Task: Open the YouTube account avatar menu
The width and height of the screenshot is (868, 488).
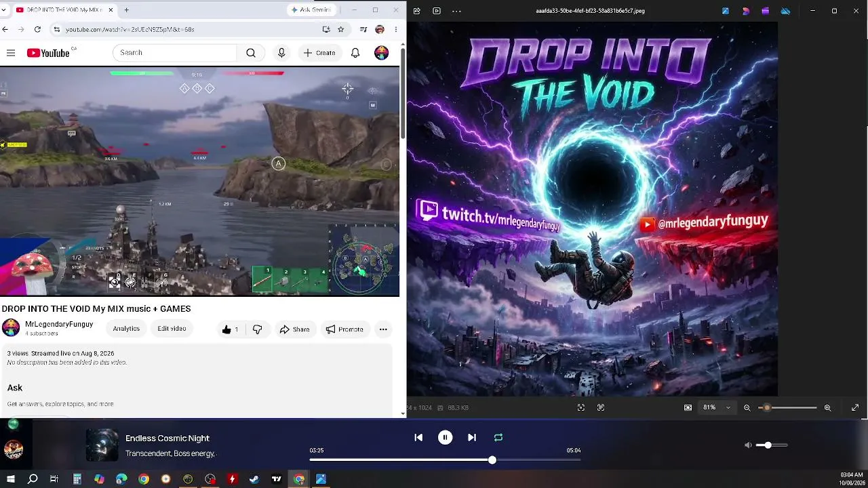Action: [x=382, y=53]
